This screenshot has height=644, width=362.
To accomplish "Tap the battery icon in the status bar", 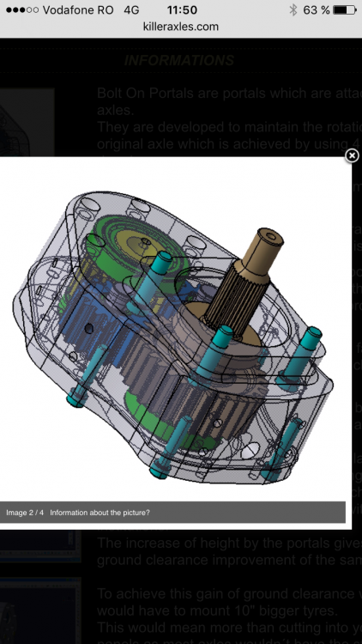I will point(345,9).
